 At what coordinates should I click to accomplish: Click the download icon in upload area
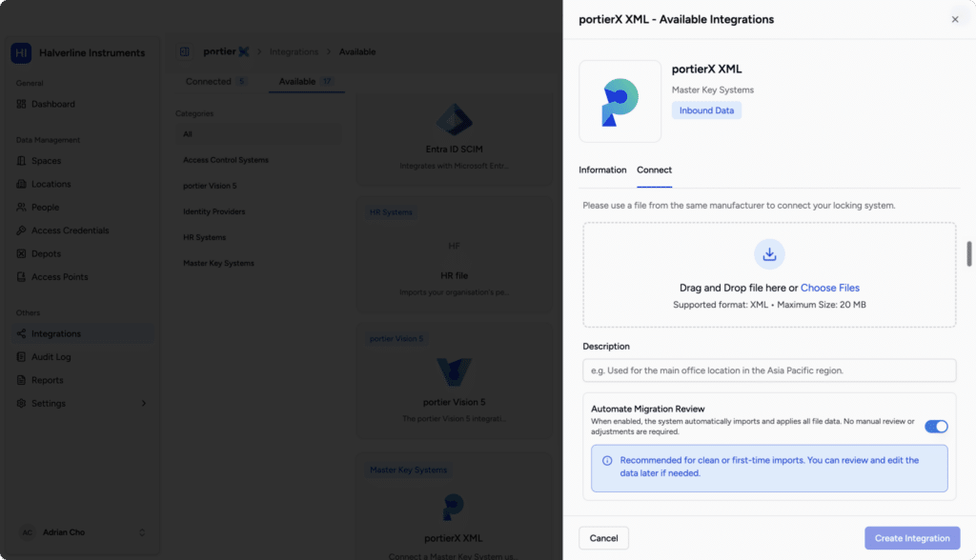coord(769,254)
